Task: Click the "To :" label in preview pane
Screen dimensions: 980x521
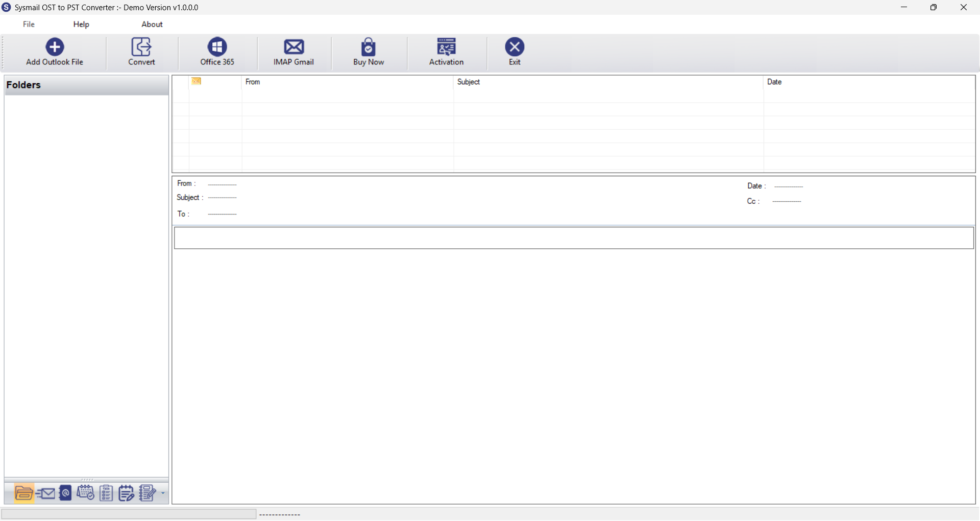Action: tap(183, 214)
